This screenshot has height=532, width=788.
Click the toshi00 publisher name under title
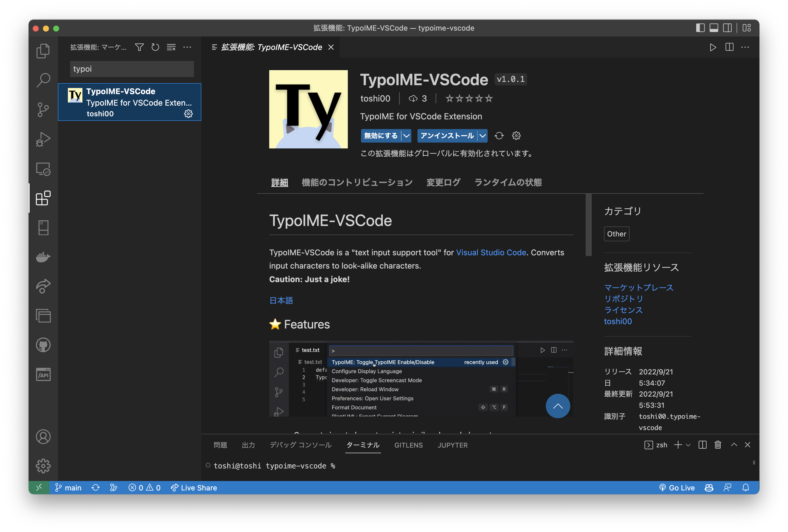pos(375,99)
